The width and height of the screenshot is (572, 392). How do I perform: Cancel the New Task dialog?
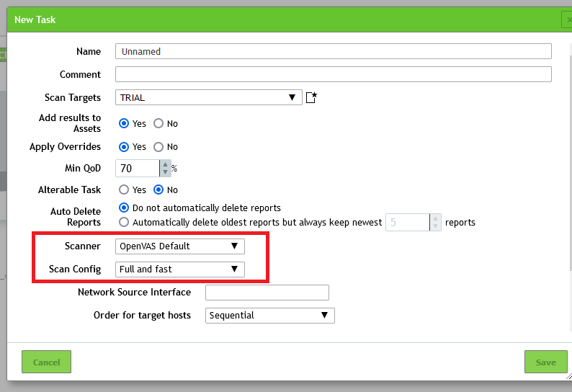[x=46, y=362]
